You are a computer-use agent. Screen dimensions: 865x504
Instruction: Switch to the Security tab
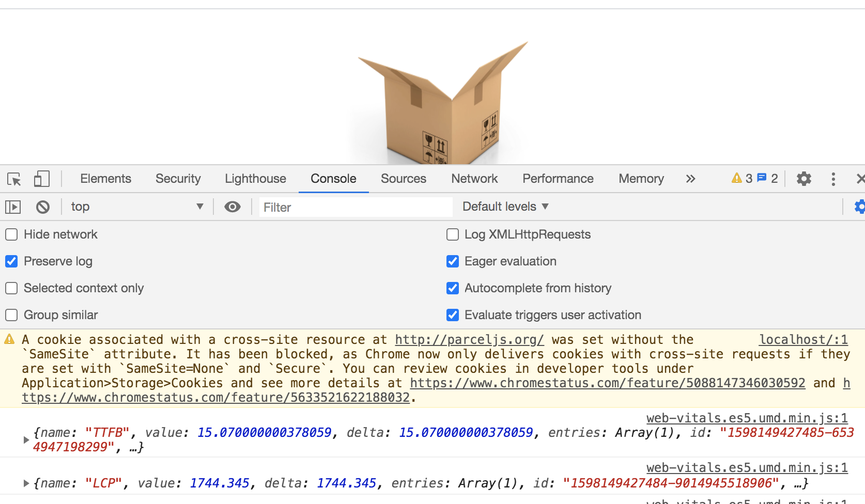(178, 179)
